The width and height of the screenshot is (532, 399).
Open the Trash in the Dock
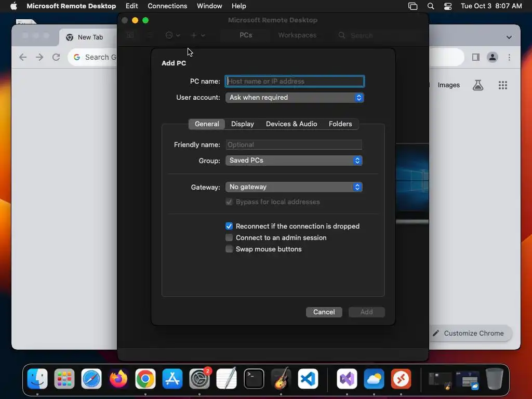[495, 379]
